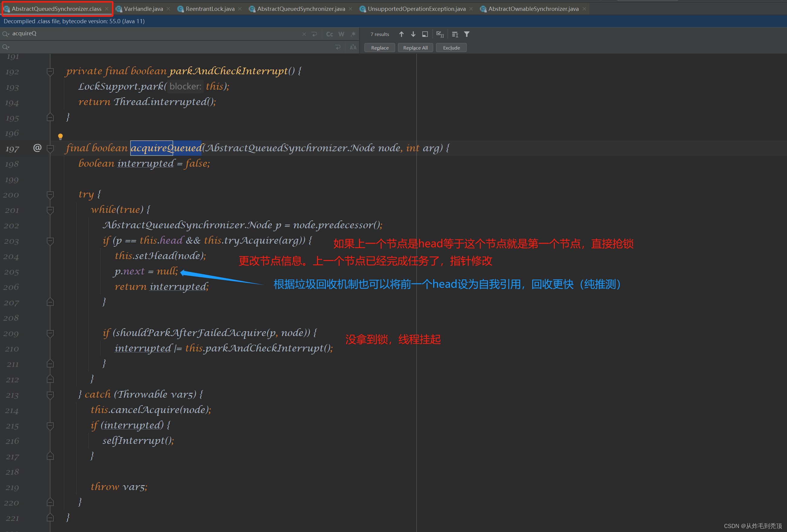The width and height of the screenshot is (787, 532).
Task: Collapse the try block at line 200
Action: [x=50, y=194]
